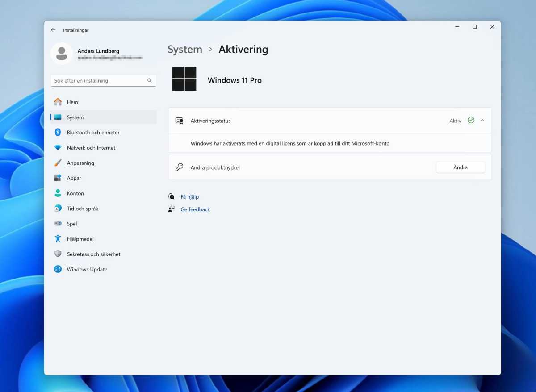Click the Sekretess och säkerhet shield icon
The width and height of the screenshot is (536, 392).
click(x=58, y=254)
